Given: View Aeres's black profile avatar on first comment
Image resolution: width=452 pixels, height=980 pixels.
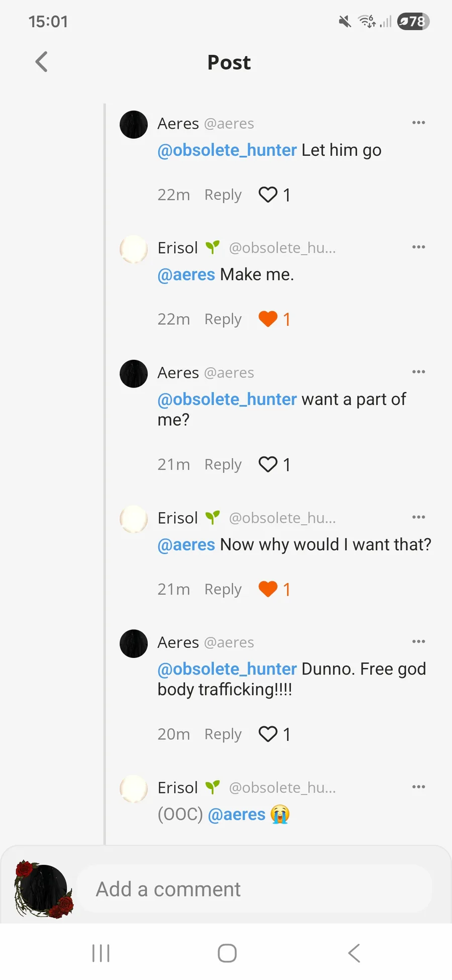Looking at the screenshot, I should coord(134,125).
